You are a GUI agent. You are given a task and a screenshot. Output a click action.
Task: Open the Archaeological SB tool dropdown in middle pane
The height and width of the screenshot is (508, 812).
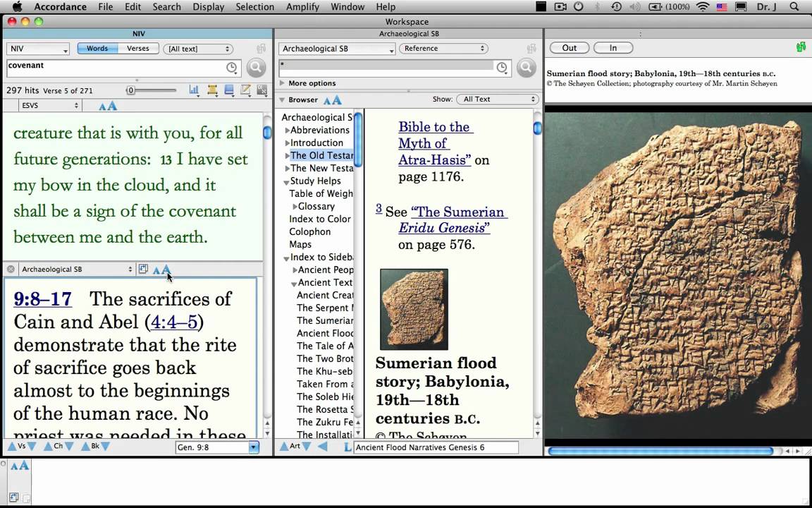(337, 49)
